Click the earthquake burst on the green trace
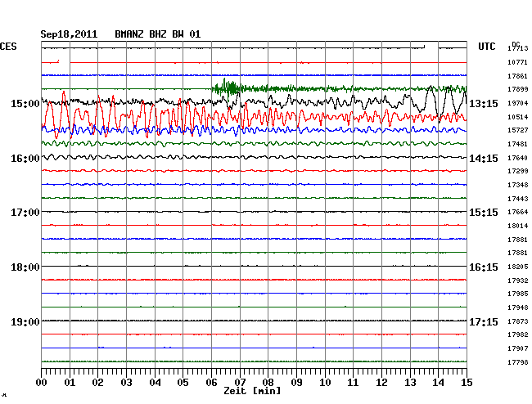532x404 pixels. point(228,89)
